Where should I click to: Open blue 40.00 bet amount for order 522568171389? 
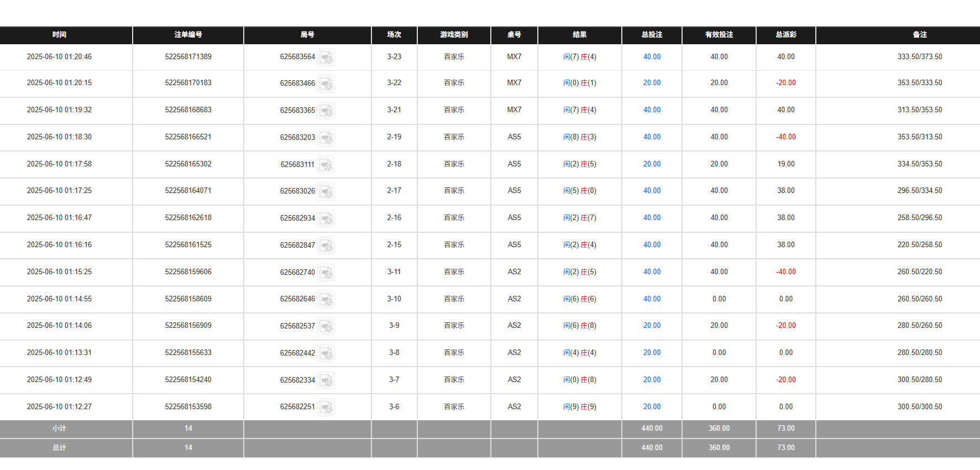coord(652,57)
